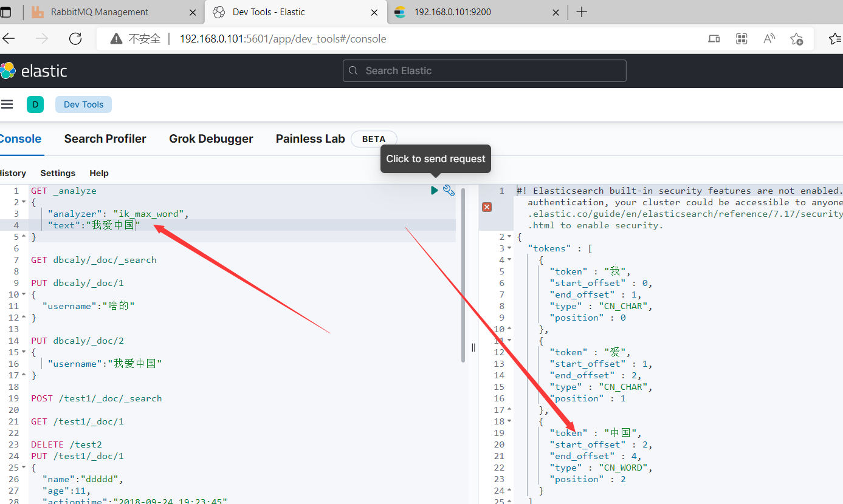Click the "token" : "中国" output line
843x504 pixels.
[x=596, y=433]
